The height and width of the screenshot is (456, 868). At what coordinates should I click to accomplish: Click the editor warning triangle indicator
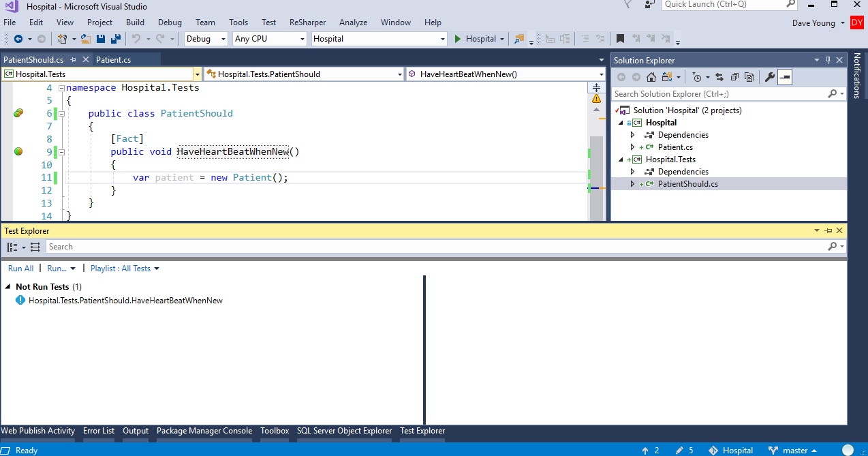click(x=597, y=99)
